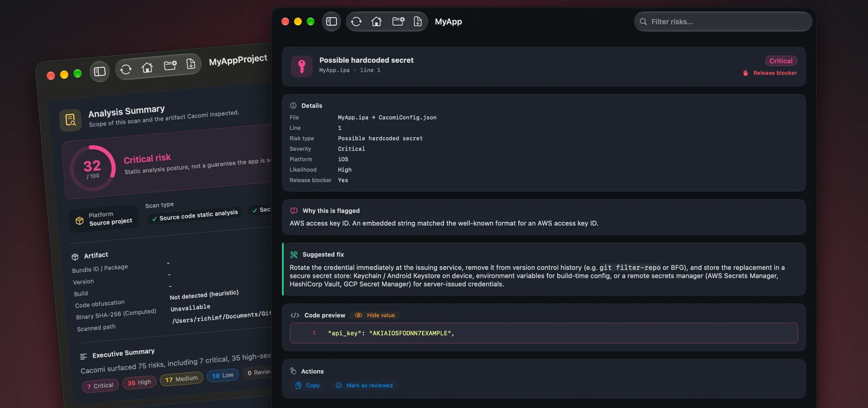Click the 'Critical risk' heading
Screen dimensions: 868x408
147,158
